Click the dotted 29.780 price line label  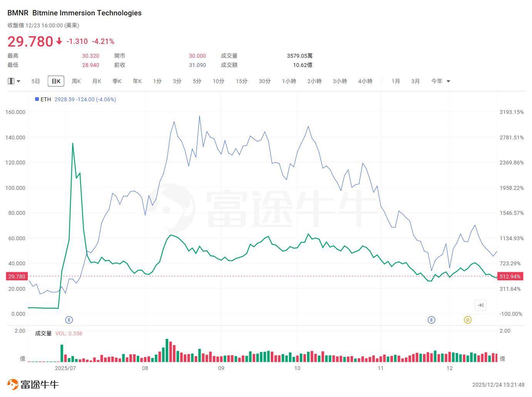[16, 276]
